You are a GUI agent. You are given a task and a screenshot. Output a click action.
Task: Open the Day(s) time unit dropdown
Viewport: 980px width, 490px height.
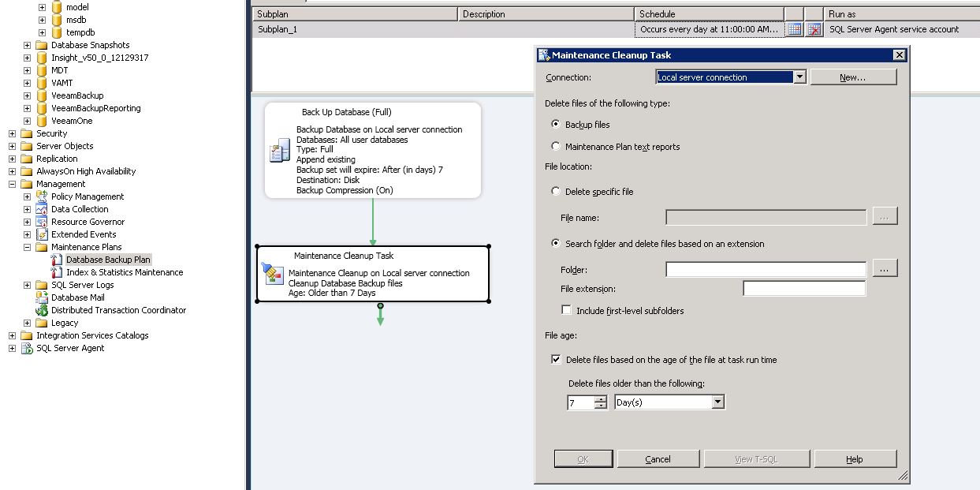tap(717, 402)
